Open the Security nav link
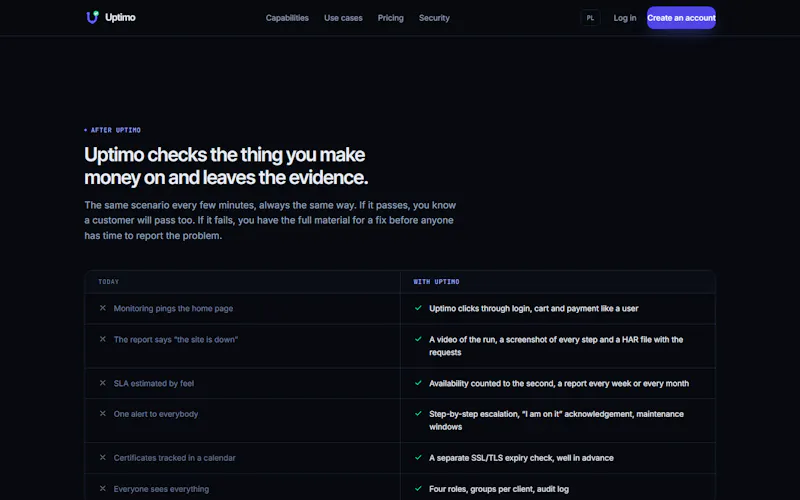Image resolution: width=800 pixels, height=500 pixels. click(434, 18)
